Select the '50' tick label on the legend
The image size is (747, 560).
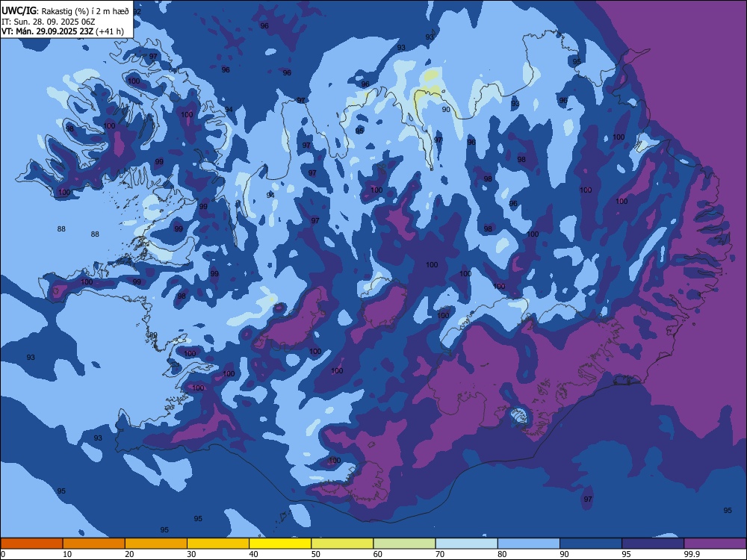tap(316, 554)
